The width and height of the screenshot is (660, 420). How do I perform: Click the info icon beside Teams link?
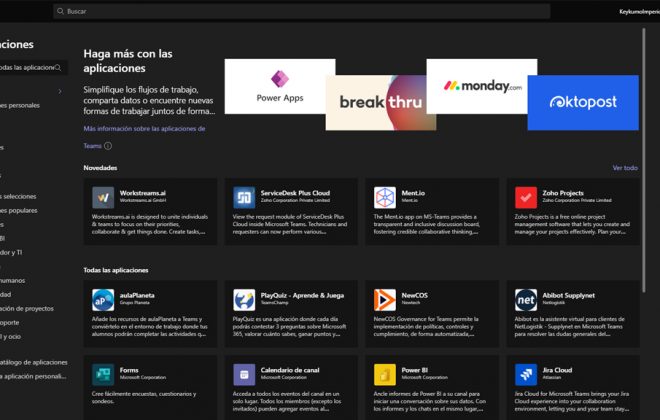(108, 146)
